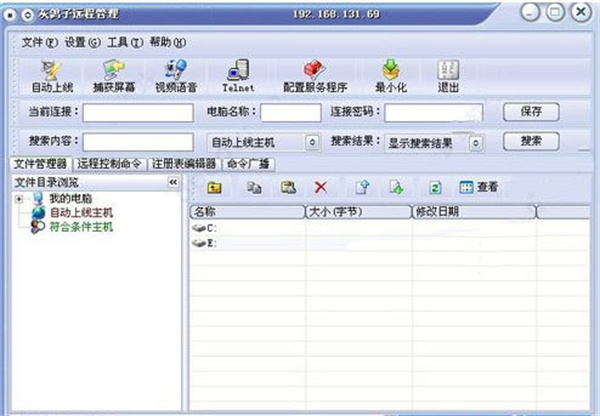This screenshot has width=600, height=416.
Task: Switch to the 文件管理器 tab
Action: click(40, 164)
